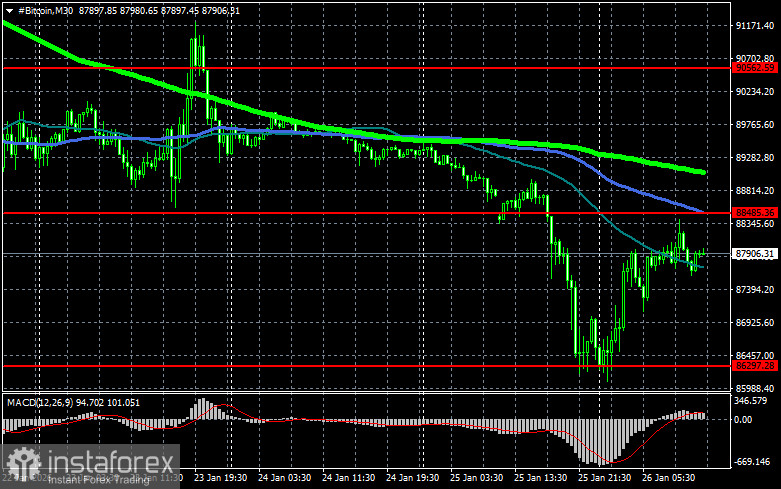The width and height of the screenshot is (781, 489).
Task: Click the 87394.20 price axis value
Action: tap(755, 289)
